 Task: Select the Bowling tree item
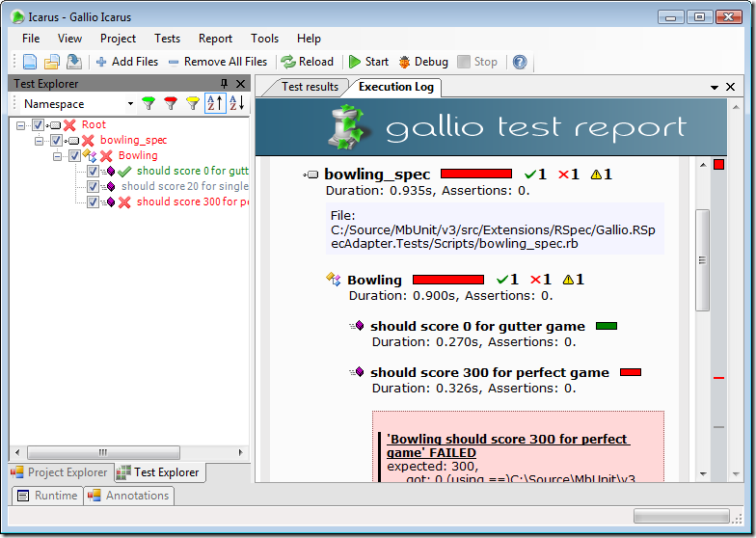(138, 156)
